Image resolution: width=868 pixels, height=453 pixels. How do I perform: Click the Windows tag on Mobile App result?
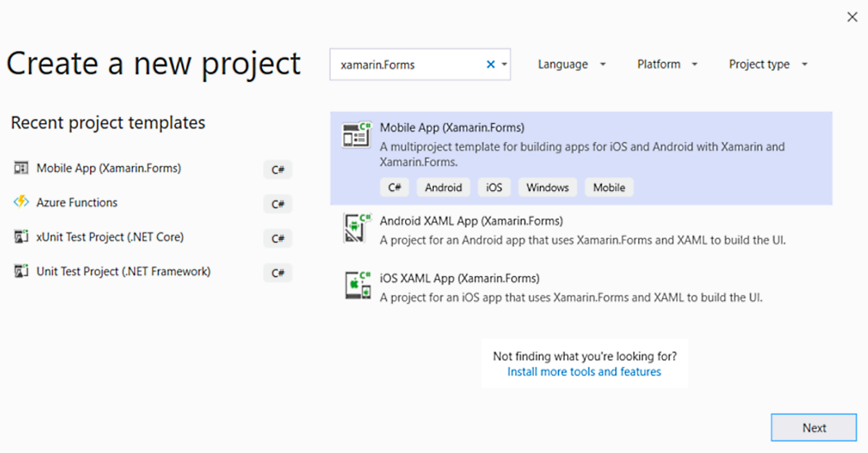pyautogui.click(x=547, y=188)
